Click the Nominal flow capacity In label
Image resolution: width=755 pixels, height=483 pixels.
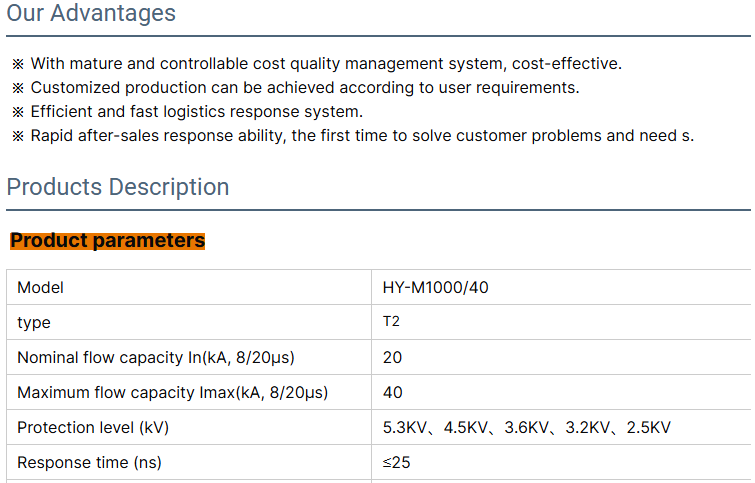[x=155, y=358]
